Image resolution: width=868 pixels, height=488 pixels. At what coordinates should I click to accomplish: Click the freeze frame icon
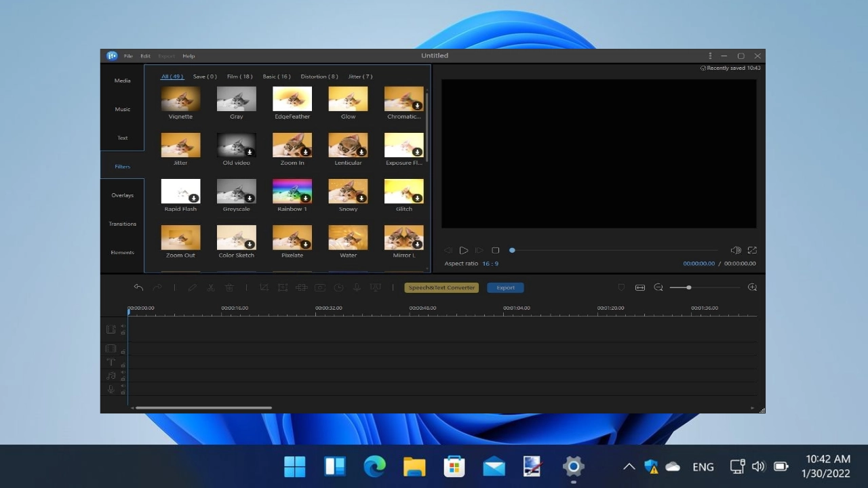[x=319, y=287]
